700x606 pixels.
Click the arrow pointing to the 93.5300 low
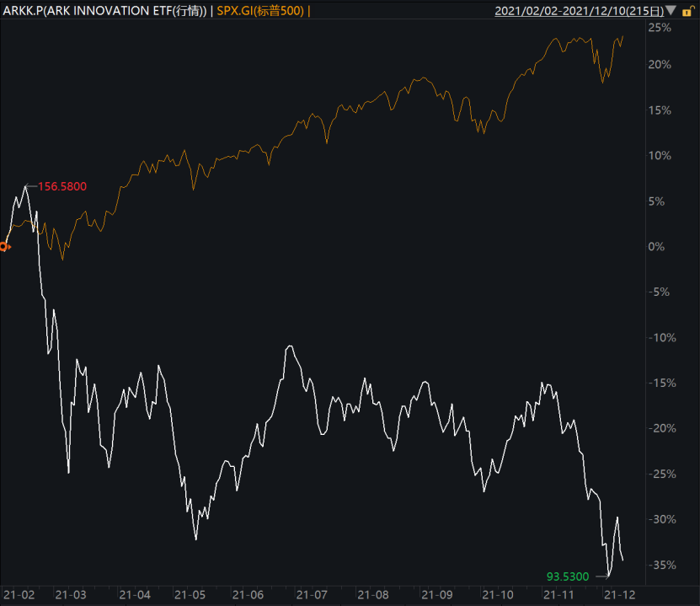coord(603,577)
